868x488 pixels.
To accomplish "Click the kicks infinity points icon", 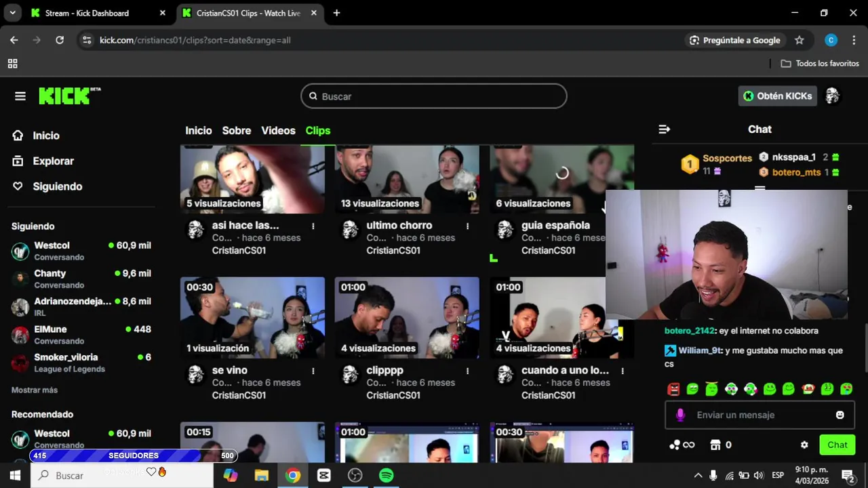I will (682, 445).
